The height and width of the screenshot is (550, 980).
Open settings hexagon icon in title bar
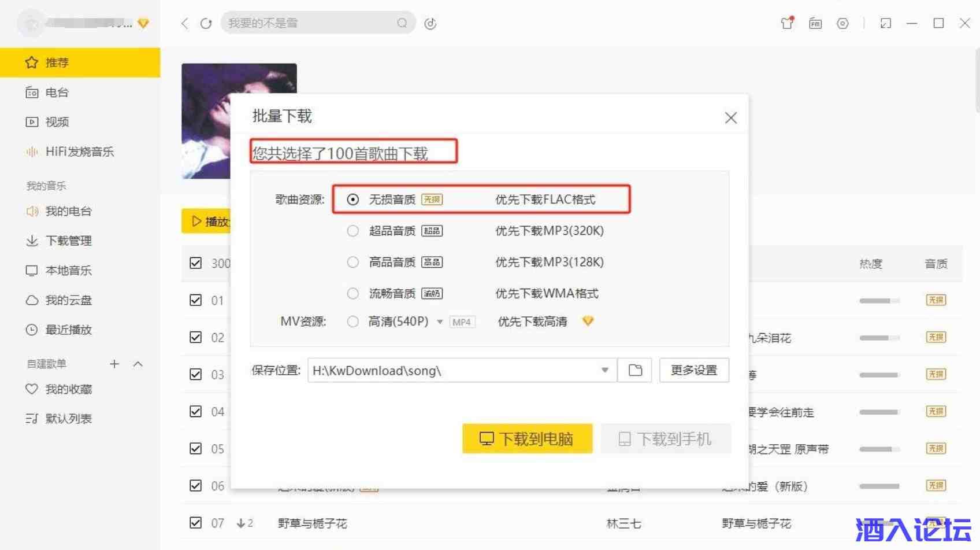(842, 23)
